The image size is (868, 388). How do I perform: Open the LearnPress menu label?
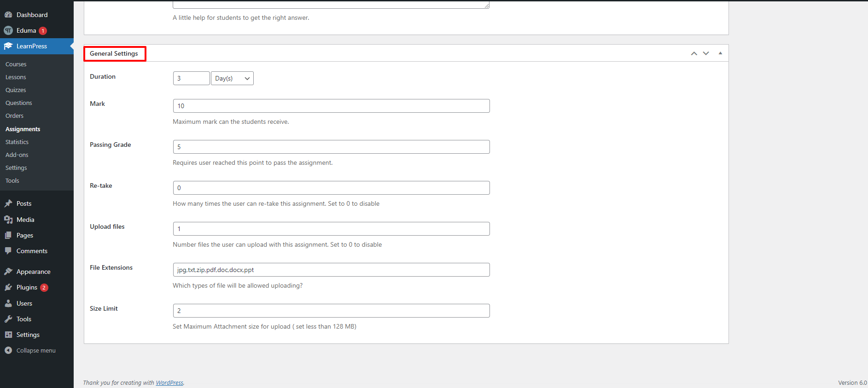click(32, 46)
